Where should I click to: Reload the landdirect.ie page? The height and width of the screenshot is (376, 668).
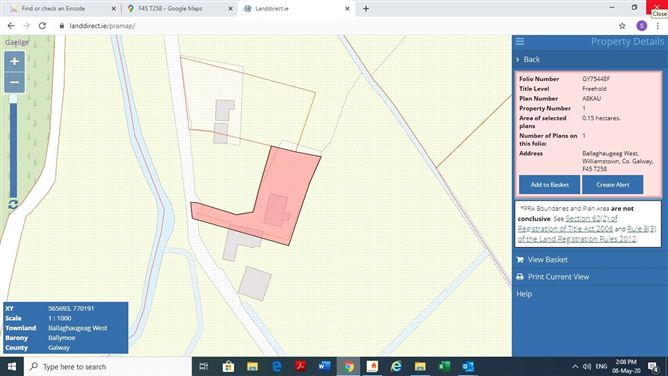[x=42, y=26]
